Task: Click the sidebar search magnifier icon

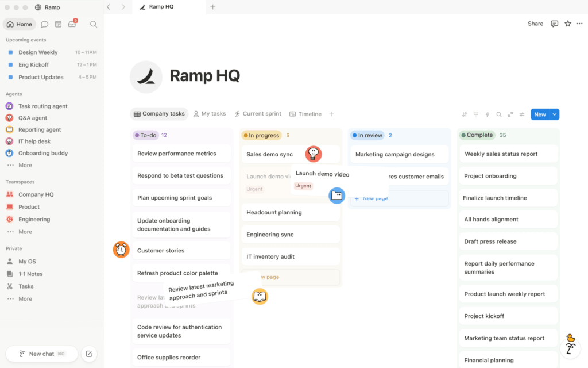Action: pos(94,24)
